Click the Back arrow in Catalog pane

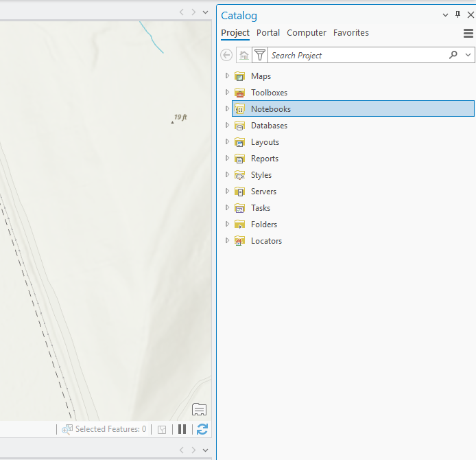click(226, 56)
